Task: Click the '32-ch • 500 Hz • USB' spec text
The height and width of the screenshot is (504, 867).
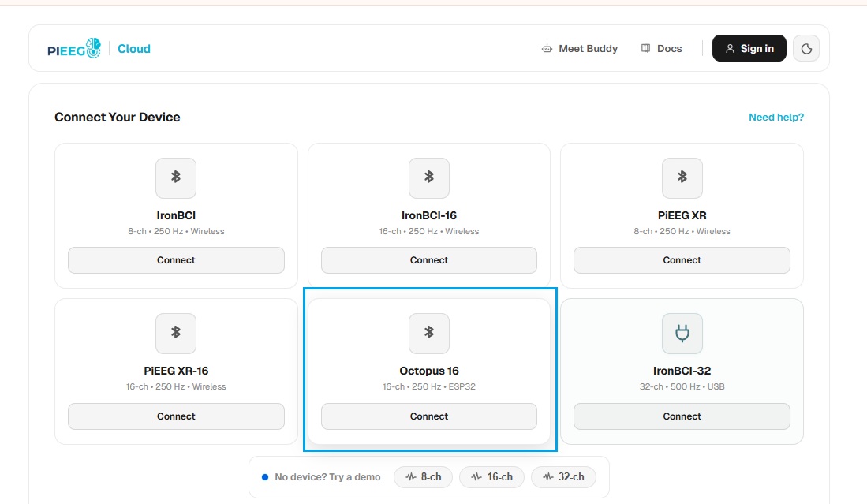Action: pyautogui.click(x=682, y=386)
